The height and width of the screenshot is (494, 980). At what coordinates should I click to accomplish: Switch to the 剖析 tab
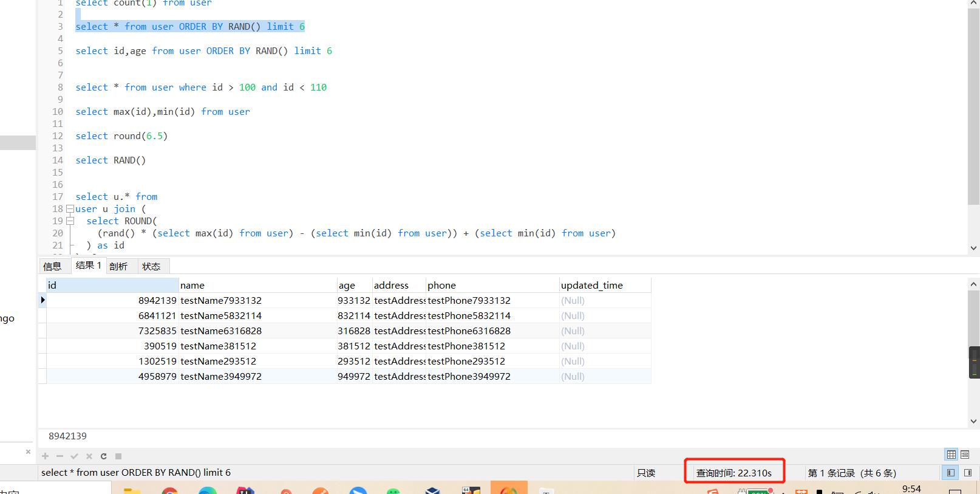tap(118, 266)
